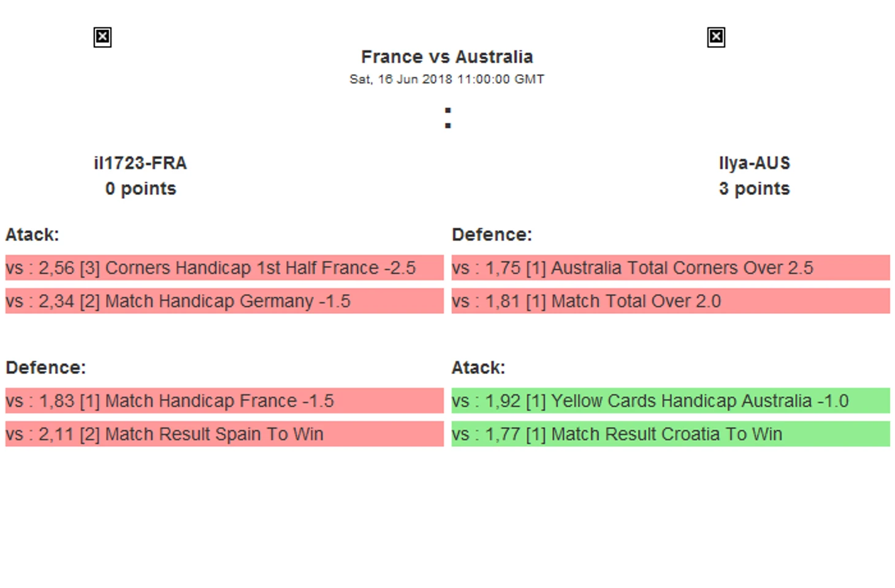This screenshot has height=588, width=895.
Task: Click Match Handicap France -1.5 row
Action: click(224, 401)
